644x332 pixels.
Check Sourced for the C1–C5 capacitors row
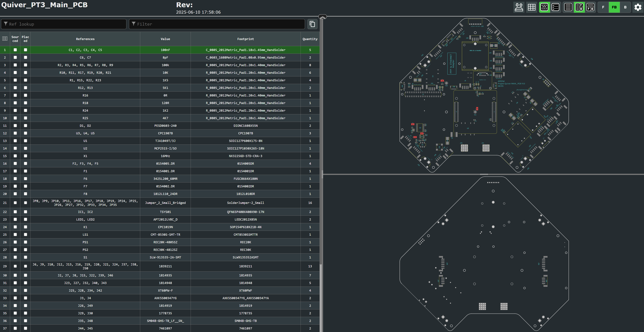pos(15,50)
